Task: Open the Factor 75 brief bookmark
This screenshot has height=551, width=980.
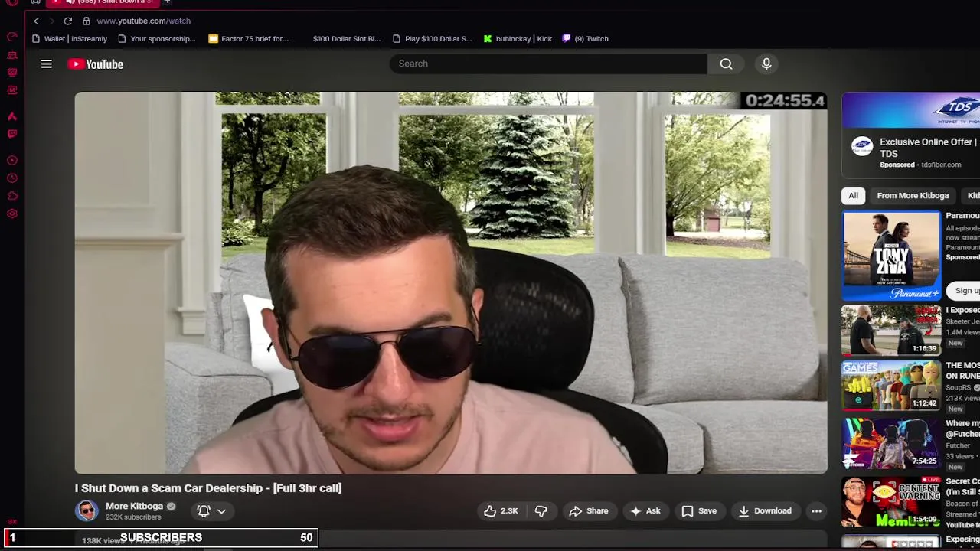Action: tap(249, 38)
